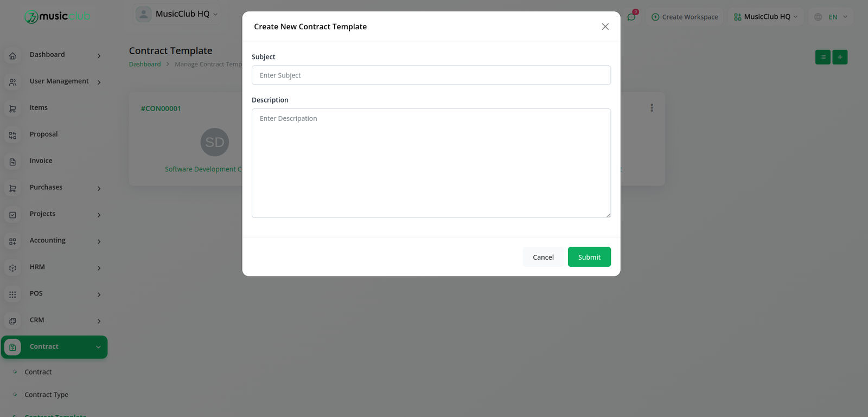
Task: Close the Create New Contract Template dialog
Action: [x=605, y=27]
